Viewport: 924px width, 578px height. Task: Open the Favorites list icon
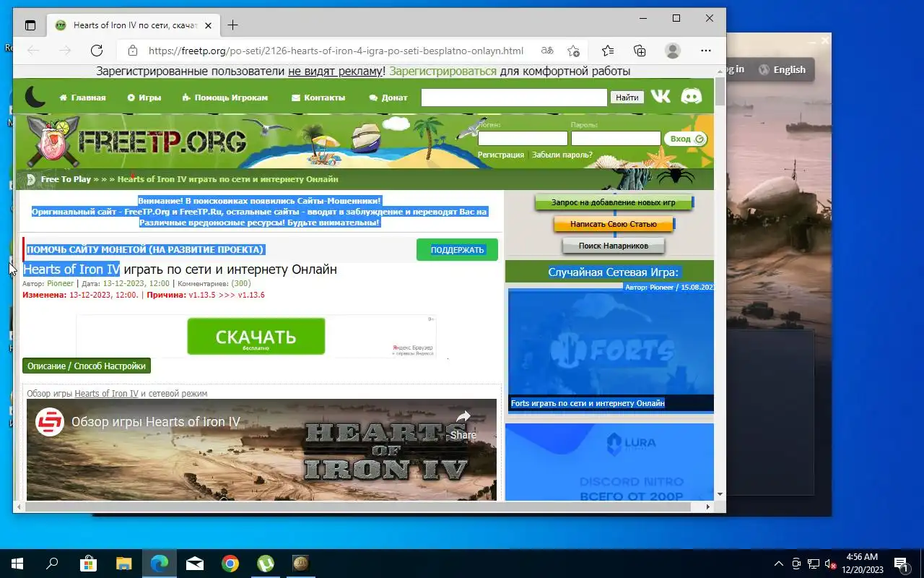point(608,51)
